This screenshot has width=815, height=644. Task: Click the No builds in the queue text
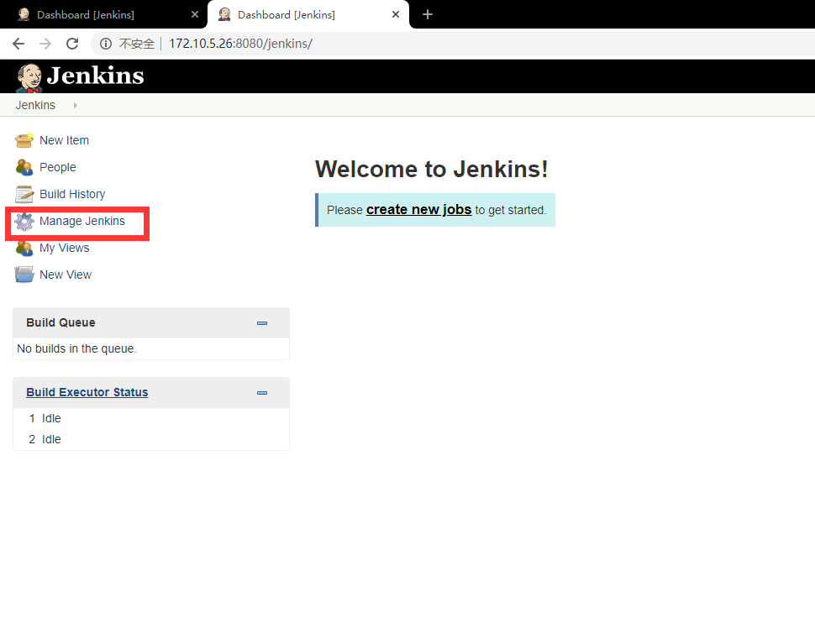coord(77,348)
